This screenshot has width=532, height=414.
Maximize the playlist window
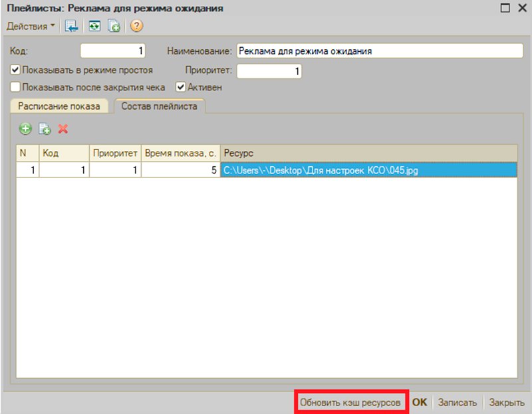point(505,8)
